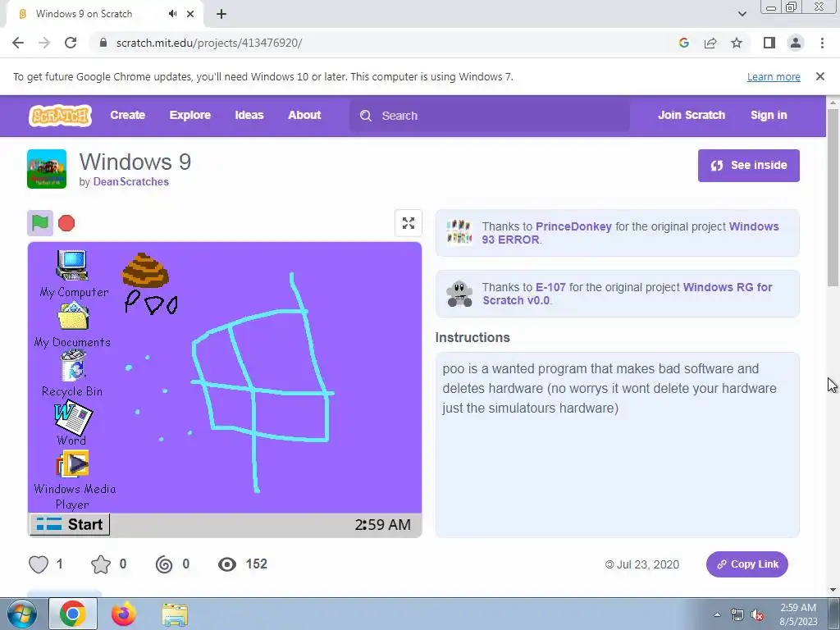
Task: Close the Windows 9 on Scratch tab
Action: [x=190, y=14]
